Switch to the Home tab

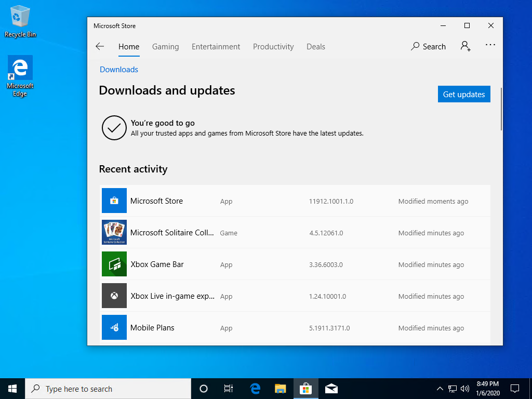pos(129,46)
